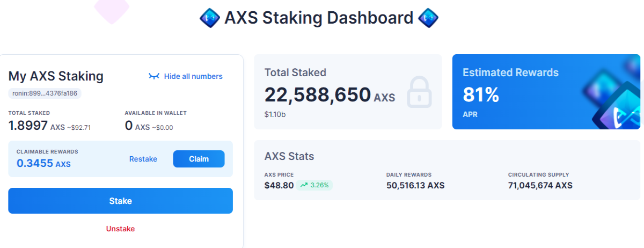The height and width of the screenshot is (248, 644).
Task: Click the Total Staked 22,588,650 AXS value
Action: [x=330, y=94]
